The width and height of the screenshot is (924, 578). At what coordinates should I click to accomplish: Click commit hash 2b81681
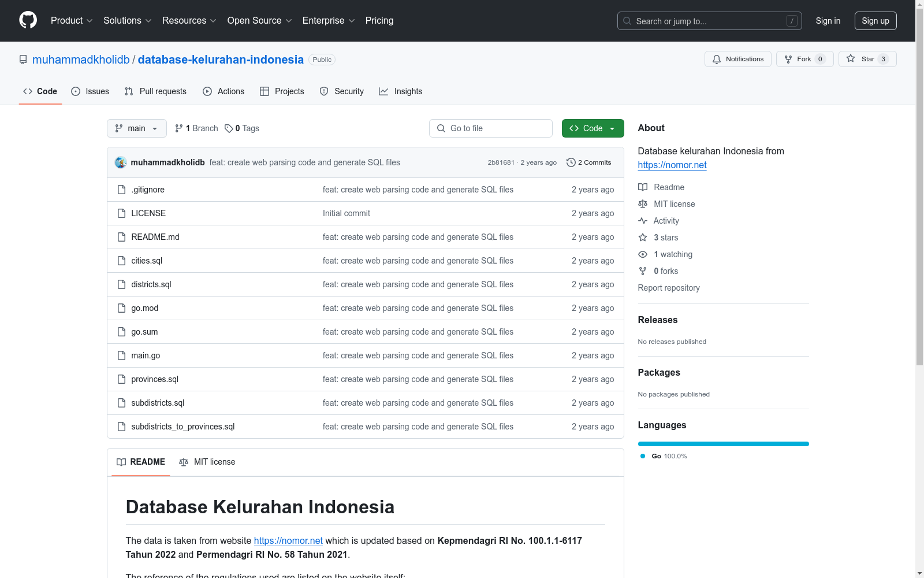(x=501, y=162)
